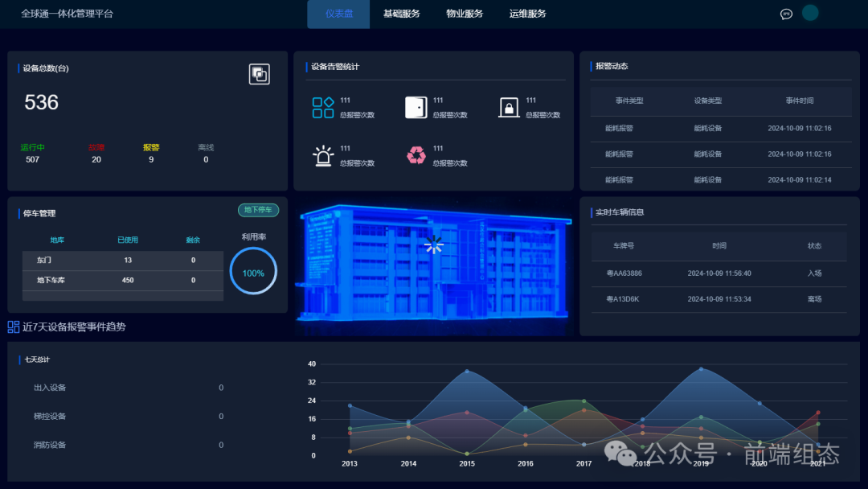Click the 停车管理 panel title
Screen dimensions: 868x489
coord(39,214)
